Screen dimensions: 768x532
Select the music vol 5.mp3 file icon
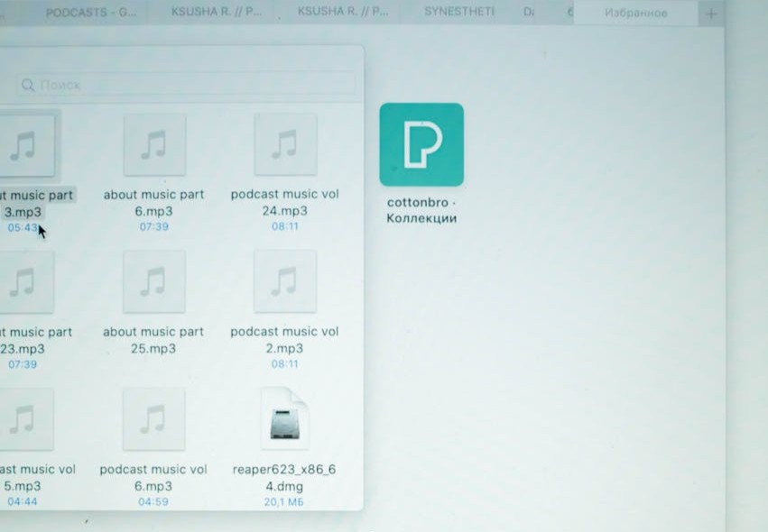(24, 419)
